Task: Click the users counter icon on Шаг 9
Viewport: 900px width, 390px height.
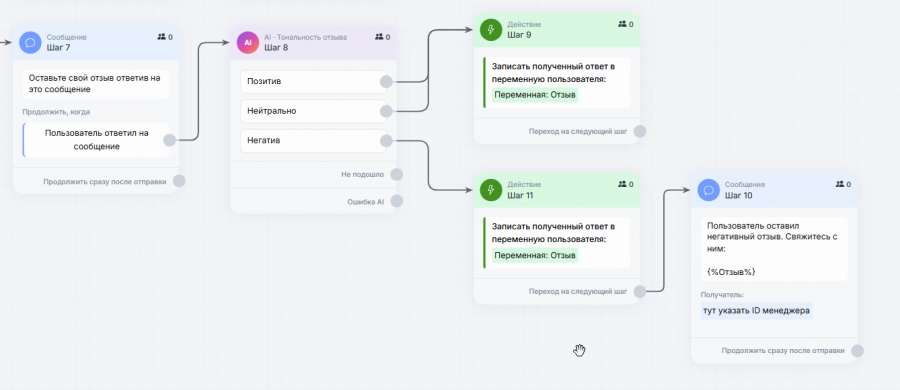Action: point(622,24)
